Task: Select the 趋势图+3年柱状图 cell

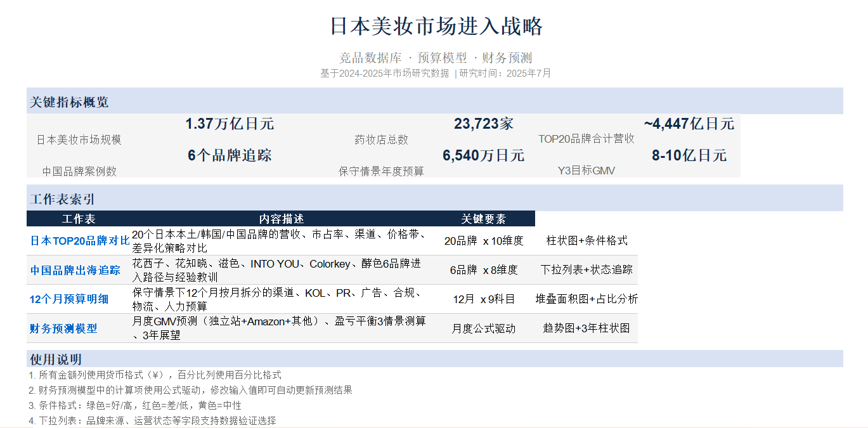Action: pos(586,328)
